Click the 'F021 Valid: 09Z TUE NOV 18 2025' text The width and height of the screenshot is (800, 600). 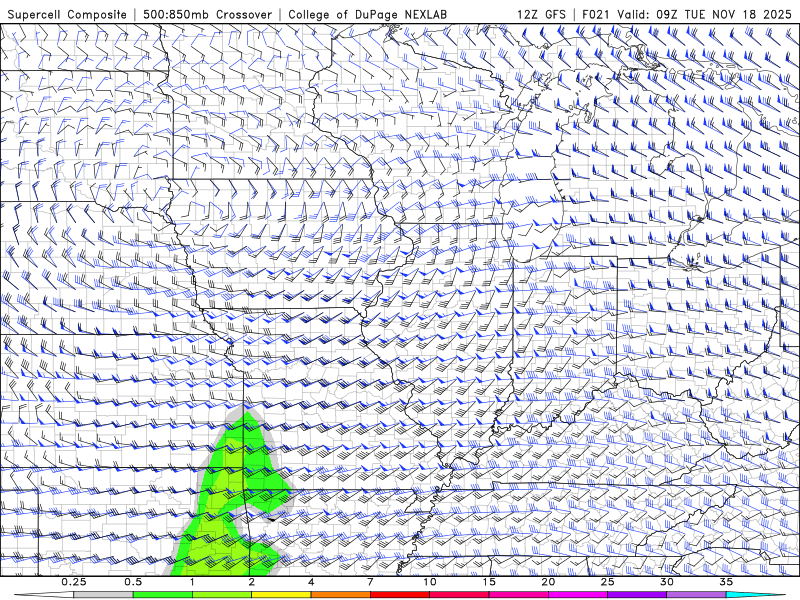coord(687,14)
